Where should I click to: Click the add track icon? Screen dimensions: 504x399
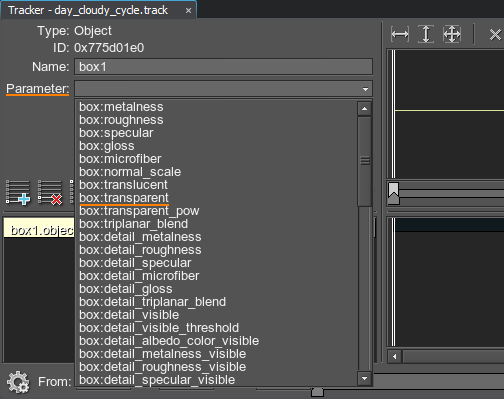click(x=18, y=192)
